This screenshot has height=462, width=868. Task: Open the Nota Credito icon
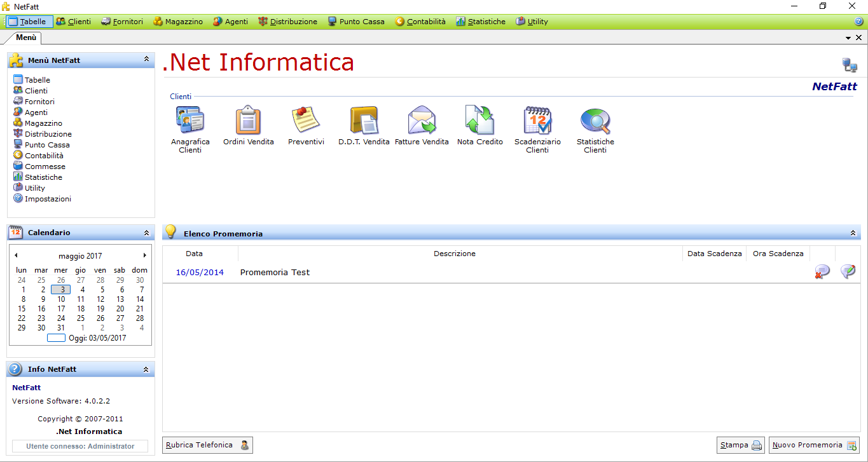pyautogui.click(x=479, y=120)
